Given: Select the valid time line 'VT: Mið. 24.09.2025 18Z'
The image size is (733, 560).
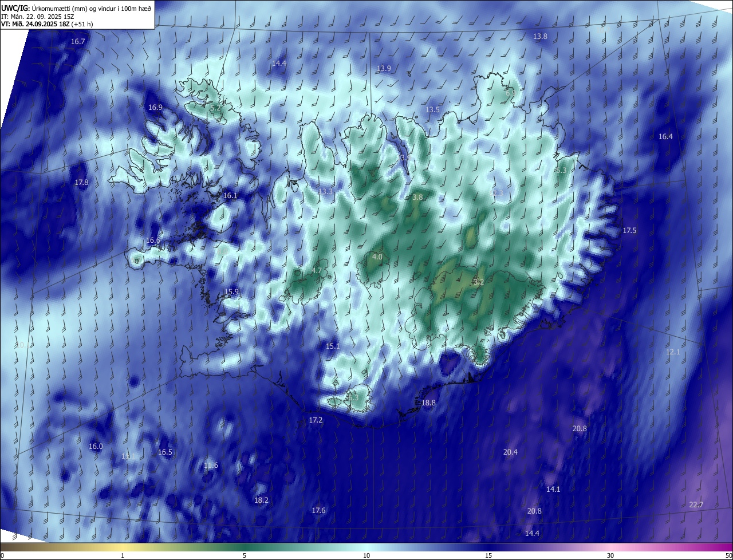Looking at the screenshot, I should [36, 23].
